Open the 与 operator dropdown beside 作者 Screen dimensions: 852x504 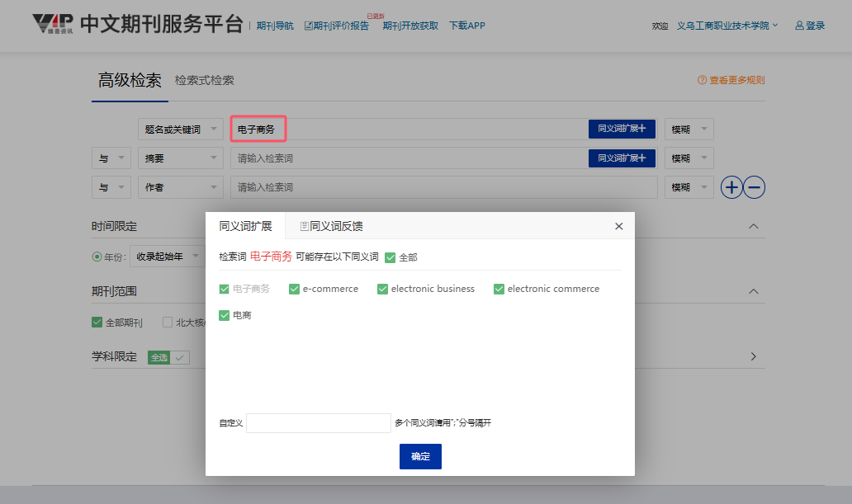[x=111, y=187]
